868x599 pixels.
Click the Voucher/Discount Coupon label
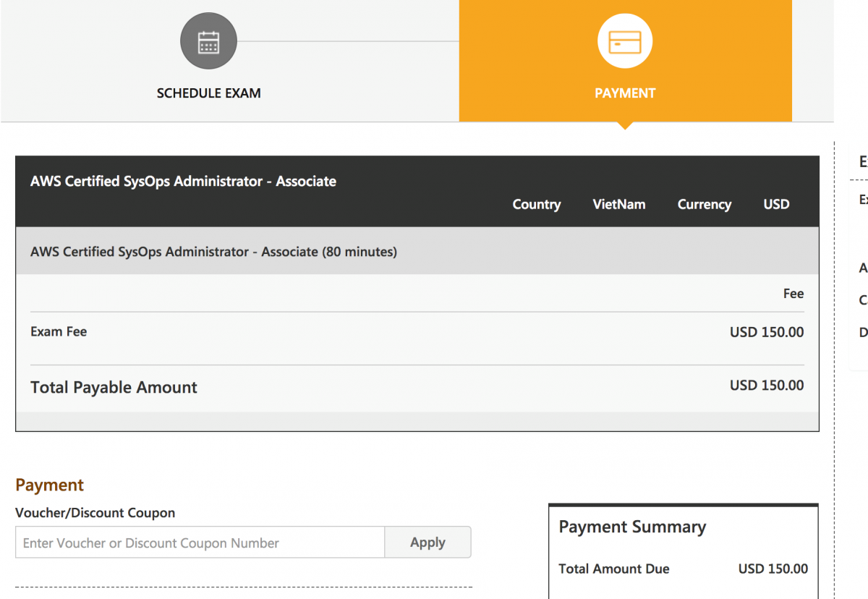click(95, 513)
